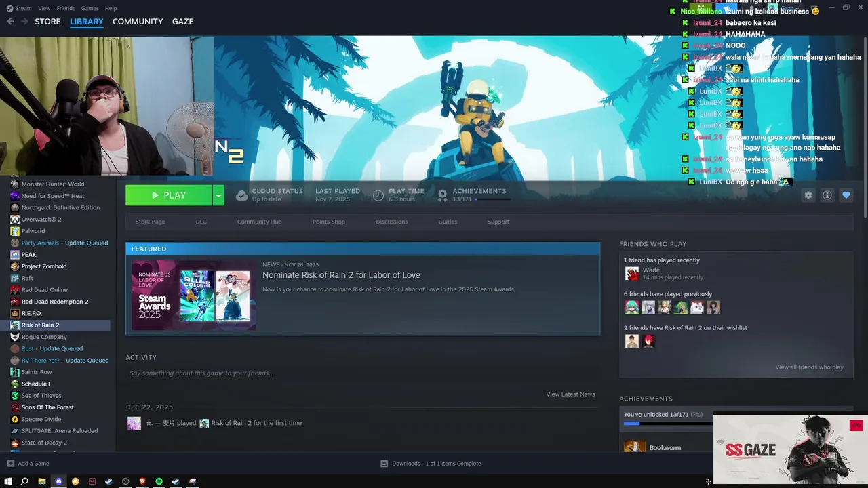Go back using the left arrow
The width and height of the screenshot is (868, 488).
tap(10, 22)
